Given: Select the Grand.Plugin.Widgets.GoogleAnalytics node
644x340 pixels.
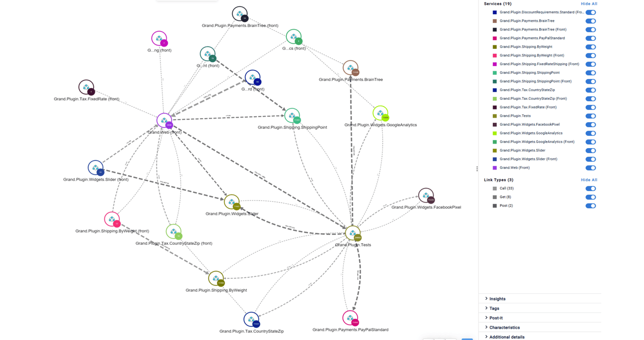Looking at the screenshot, I should point(380,113).
